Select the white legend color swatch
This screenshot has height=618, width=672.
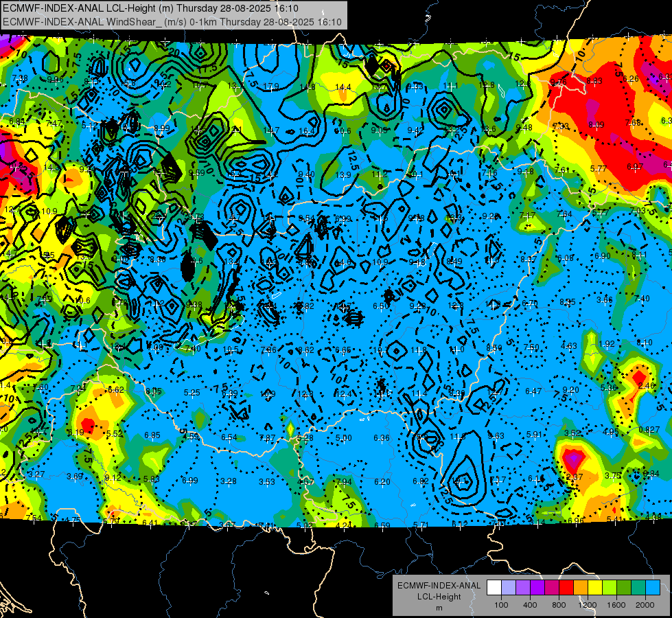494,588
